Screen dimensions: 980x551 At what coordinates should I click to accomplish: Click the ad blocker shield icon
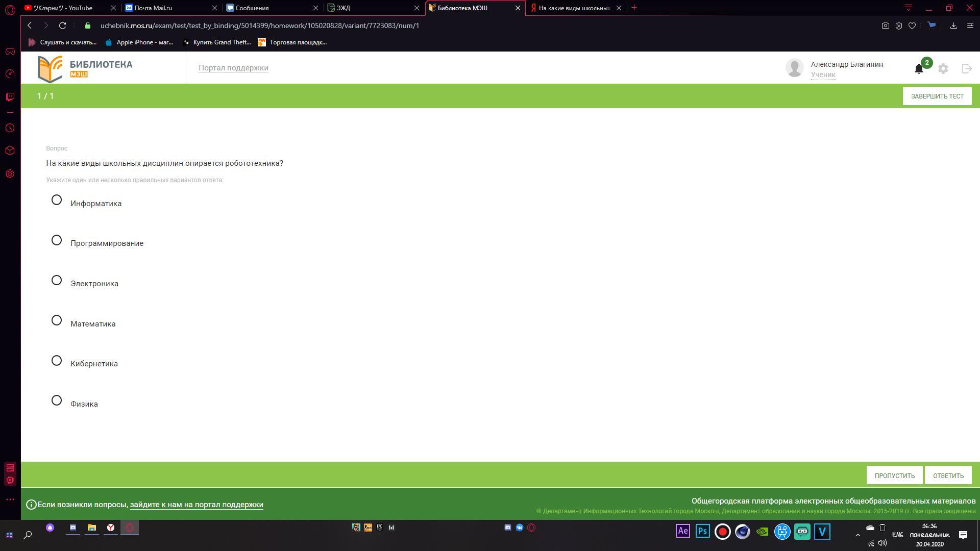coord(899,26)
